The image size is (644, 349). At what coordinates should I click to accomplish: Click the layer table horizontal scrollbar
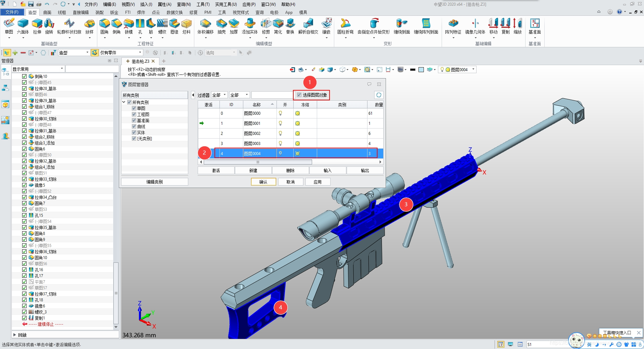(258, 162)
